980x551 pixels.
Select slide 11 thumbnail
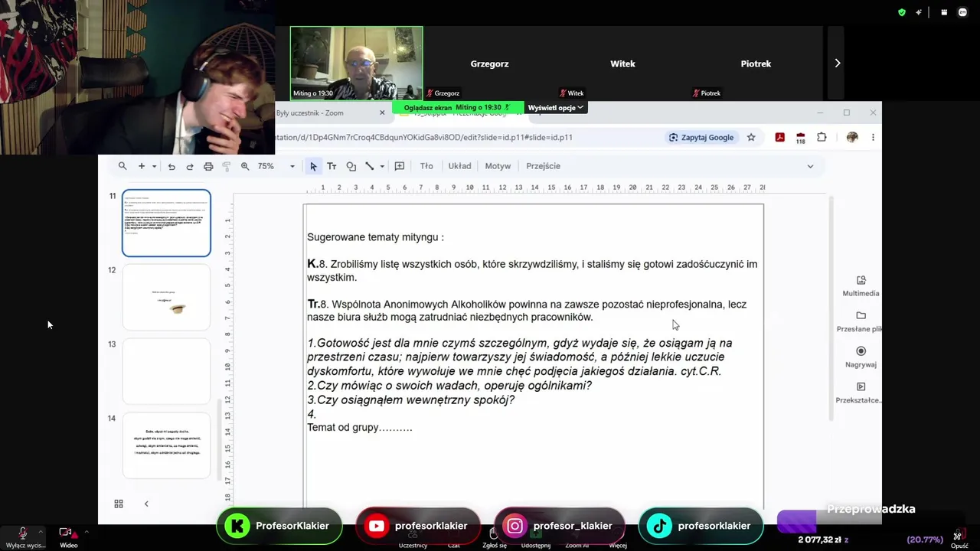(166, 223)
